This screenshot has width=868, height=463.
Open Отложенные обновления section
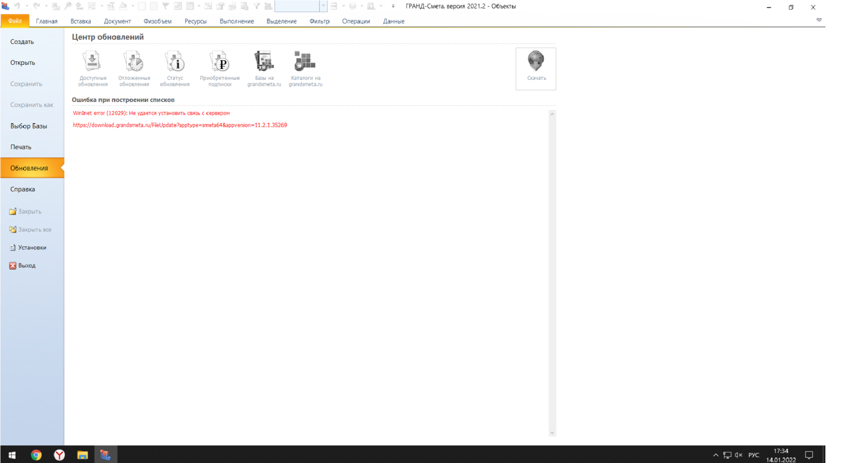click(134, 69)
